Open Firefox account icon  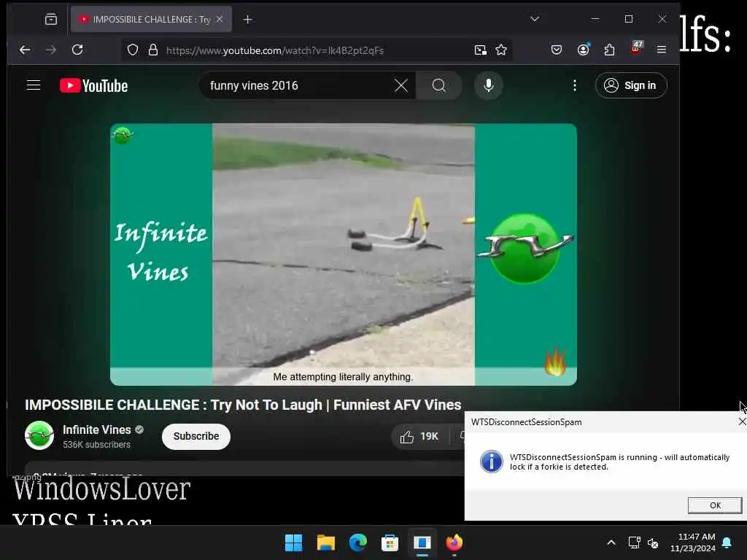pyautogui.click(x=583, y=50)
